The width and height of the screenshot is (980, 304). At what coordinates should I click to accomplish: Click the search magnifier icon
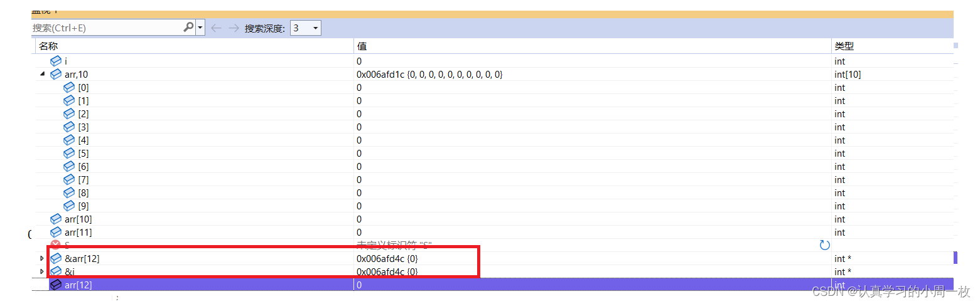click(188, 28)
